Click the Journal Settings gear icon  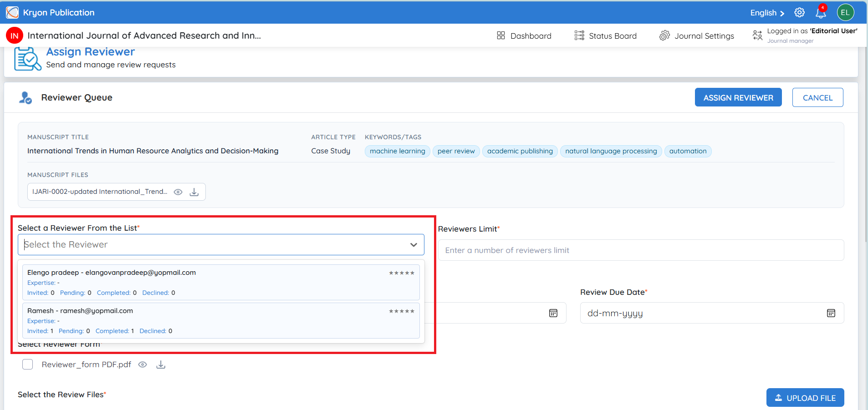664,35
